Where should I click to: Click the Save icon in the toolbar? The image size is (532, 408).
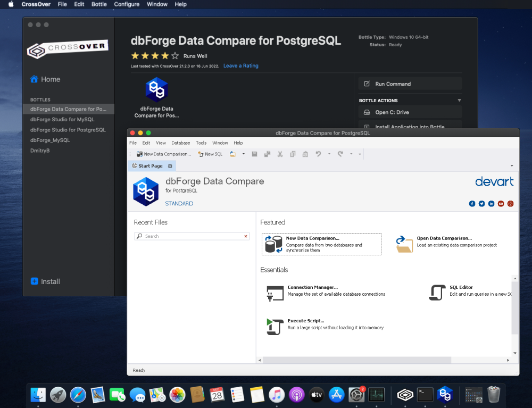[254, 154]
